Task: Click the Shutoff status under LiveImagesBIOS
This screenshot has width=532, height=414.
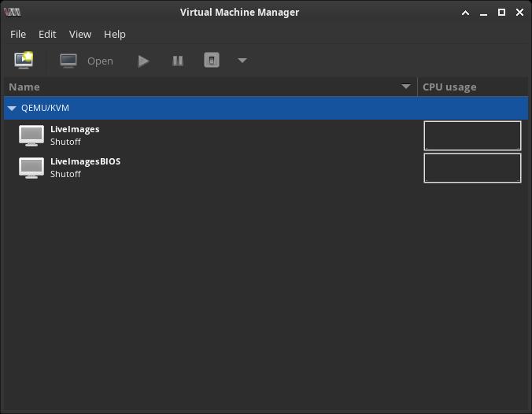Action: click(65, 174)
